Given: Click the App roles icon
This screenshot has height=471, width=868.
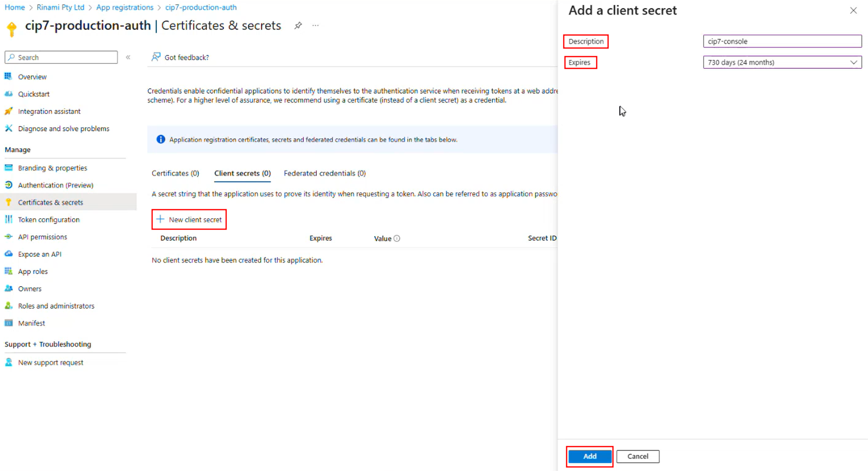Looking at the screenshot, I should coord(8,271).
